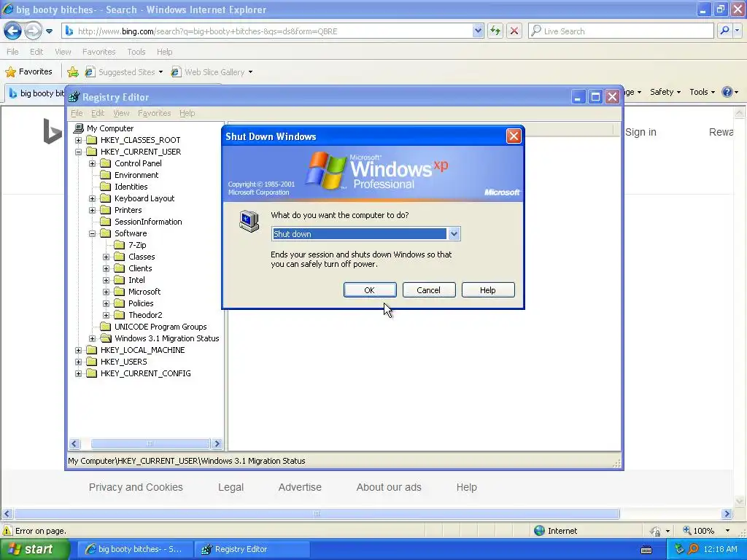Open the zoom level dropdown arrow
The image size is (747, 560).
pos(727,531)
